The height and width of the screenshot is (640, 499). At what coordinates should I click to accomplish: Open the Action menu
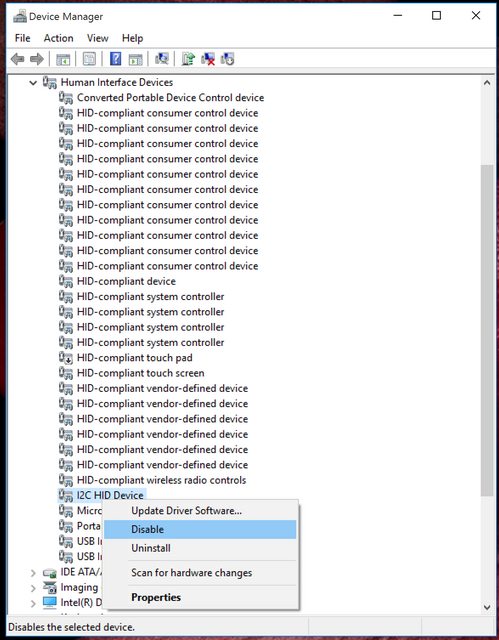point(58,38)
